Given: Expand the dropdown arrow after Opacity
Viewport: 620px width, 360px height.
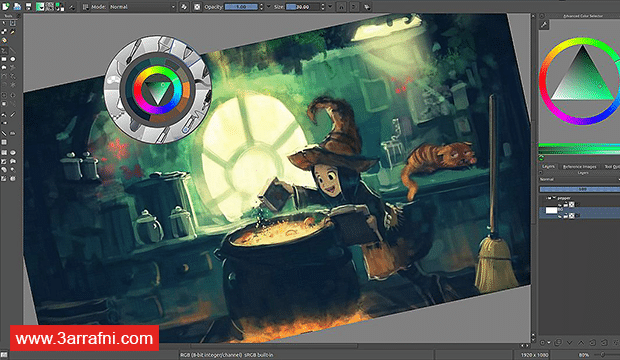Looking at the screenshot, I should click(x=269, y=7).
